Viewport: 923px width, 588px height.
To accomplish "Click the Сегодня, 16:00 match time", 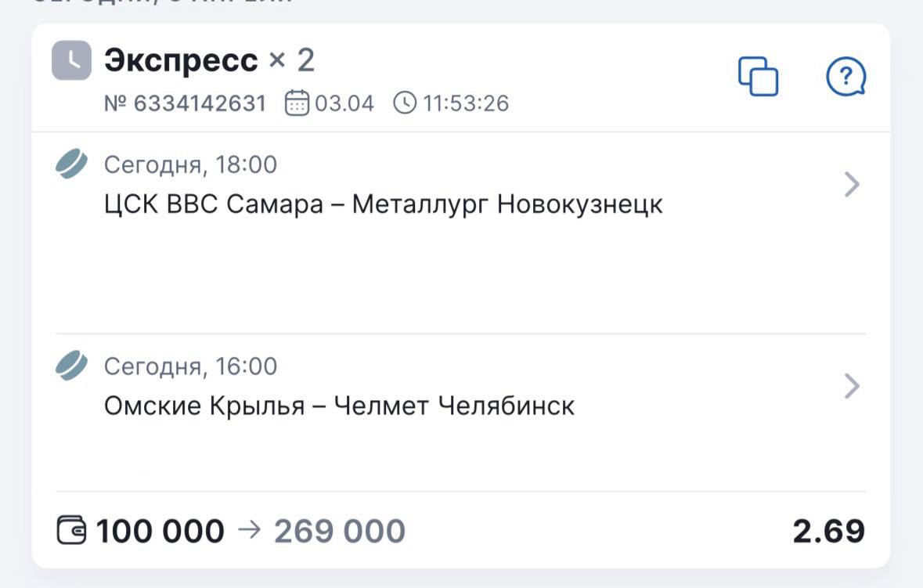I will point(190,366).
